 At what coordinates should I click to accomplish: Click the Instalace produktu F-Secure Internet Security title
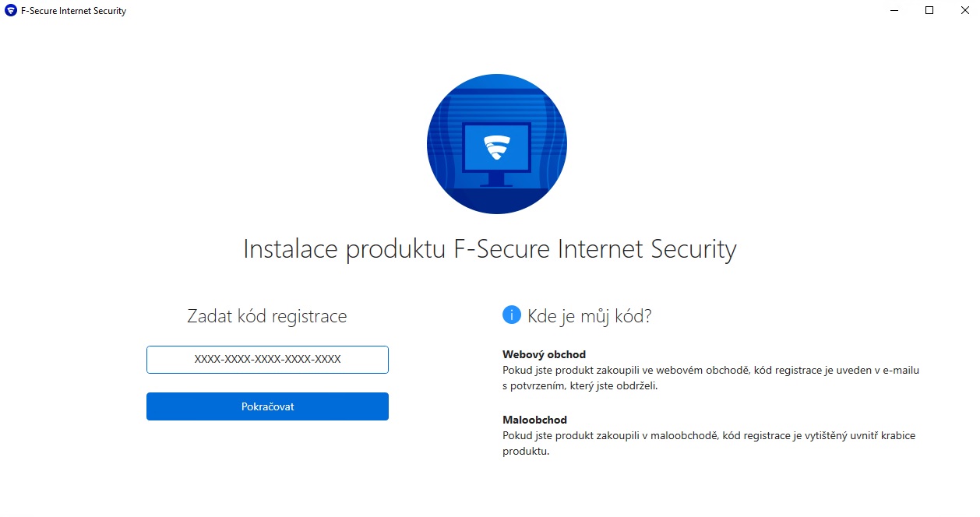(x=490, y=249)
